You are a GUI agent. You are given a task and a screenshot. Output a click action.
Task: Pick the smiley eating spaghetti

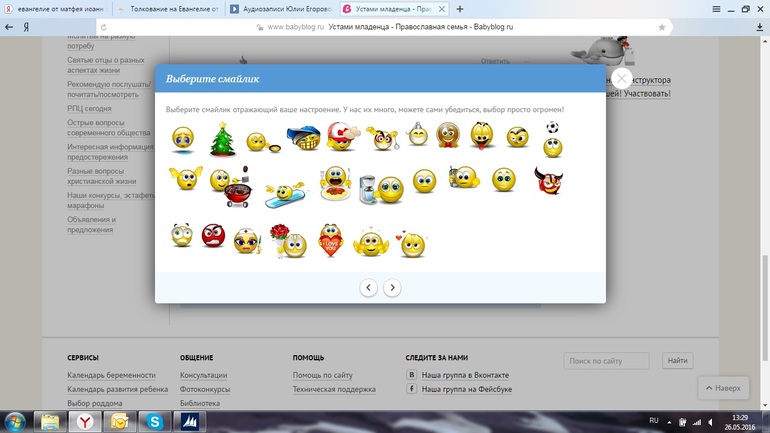click(336, 184)
